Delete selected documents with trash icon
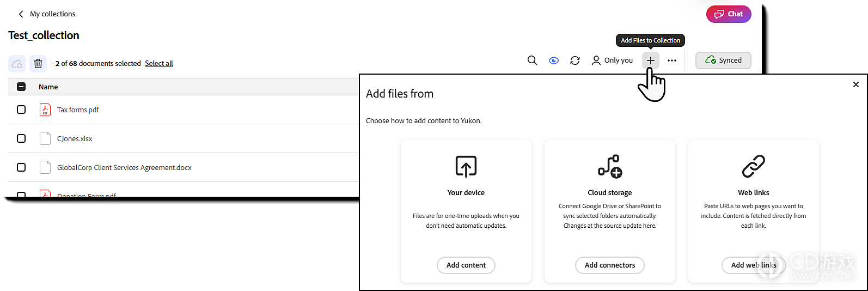 point(38,64)
